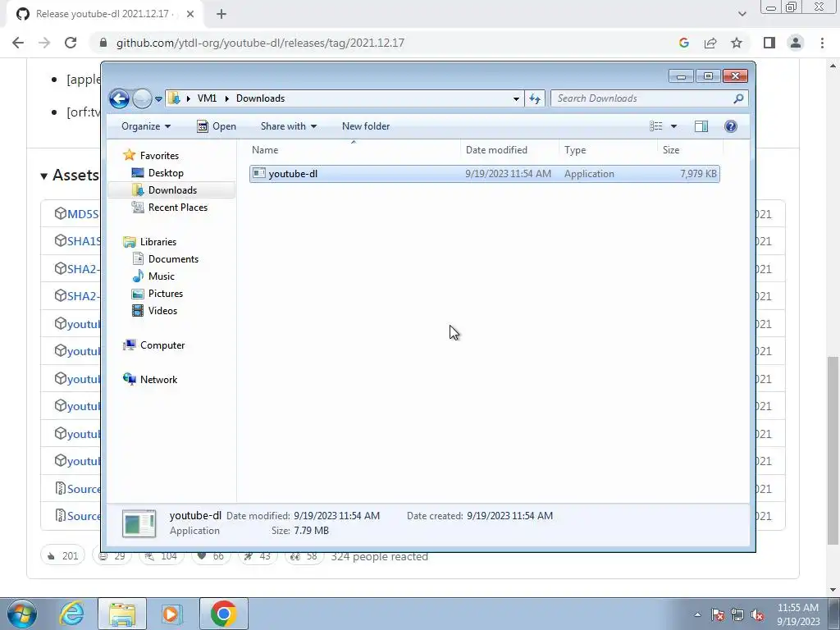Click the volume tray icon

coord(757,615)
